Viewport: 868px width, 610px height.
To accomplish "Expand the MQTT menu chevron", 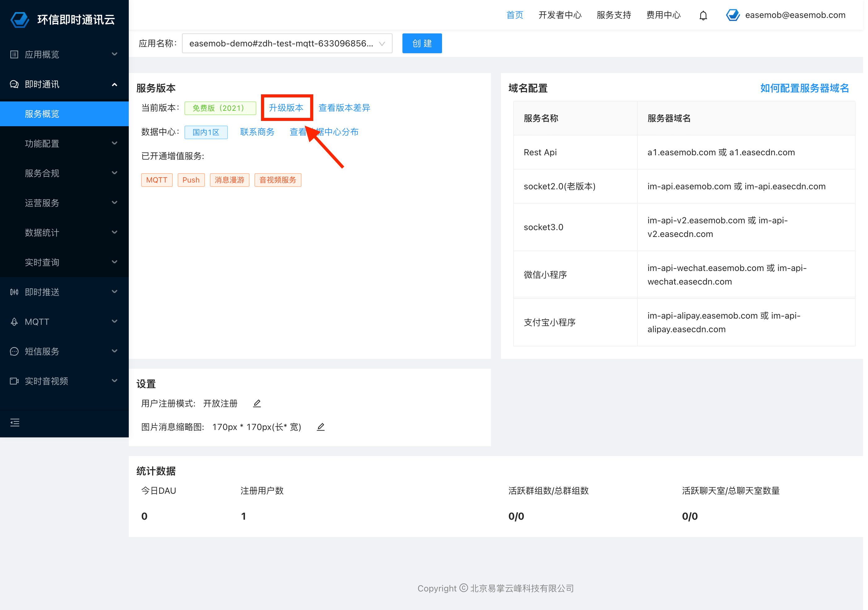I will coord(115,322).
